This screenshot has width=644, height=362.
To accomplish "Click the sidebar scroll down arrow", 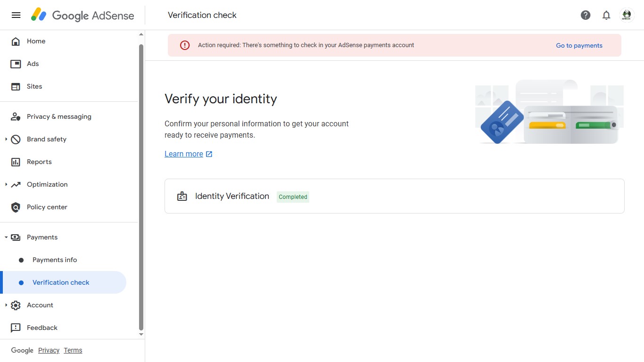I will point(141,334).
